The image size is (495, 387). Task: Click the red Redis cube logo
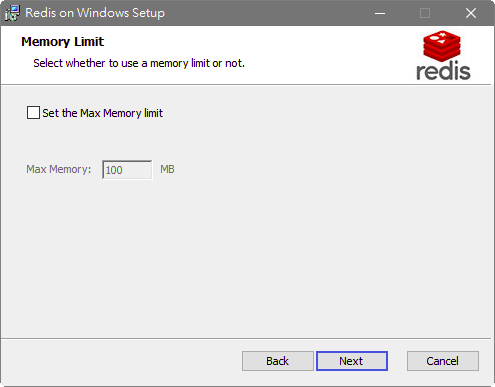[442, 46]
